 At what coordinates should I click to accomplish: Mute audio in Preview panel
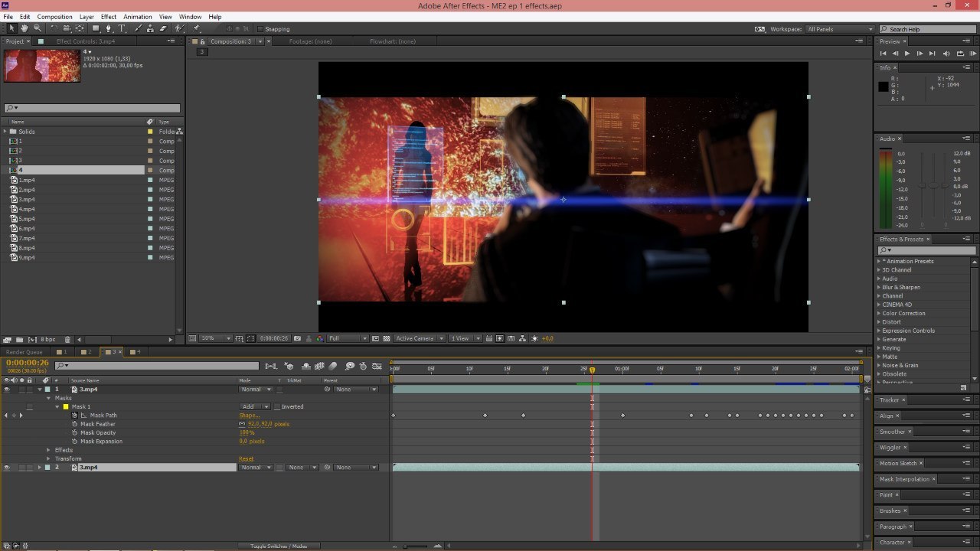[x=946, y=54]
